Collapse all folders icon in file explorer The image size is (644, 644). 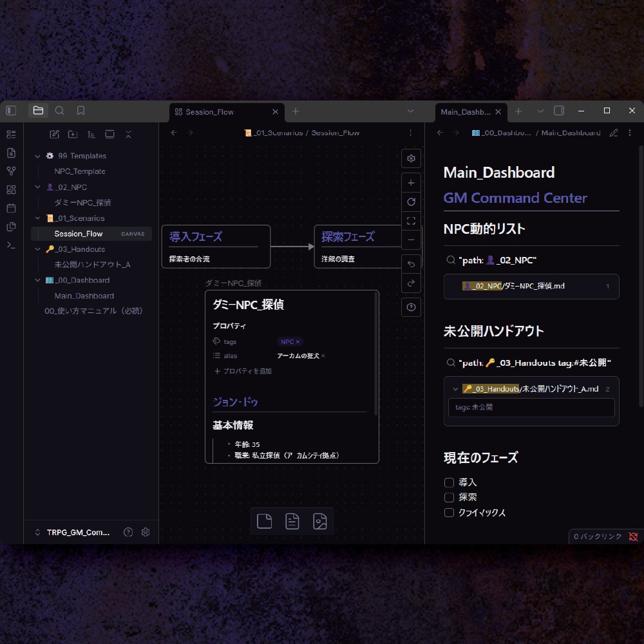point(128,135)
